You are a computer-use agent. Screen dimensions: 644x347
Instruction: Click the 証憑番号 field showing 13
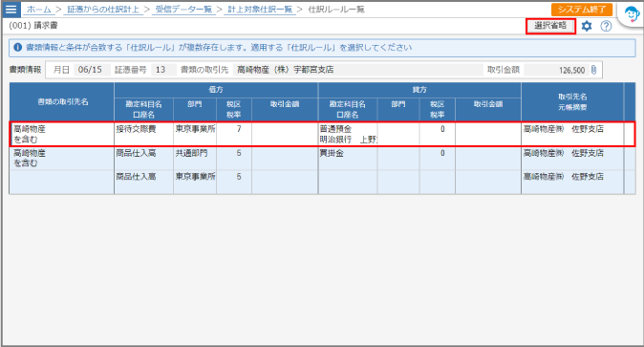click(x=163, y=70)
